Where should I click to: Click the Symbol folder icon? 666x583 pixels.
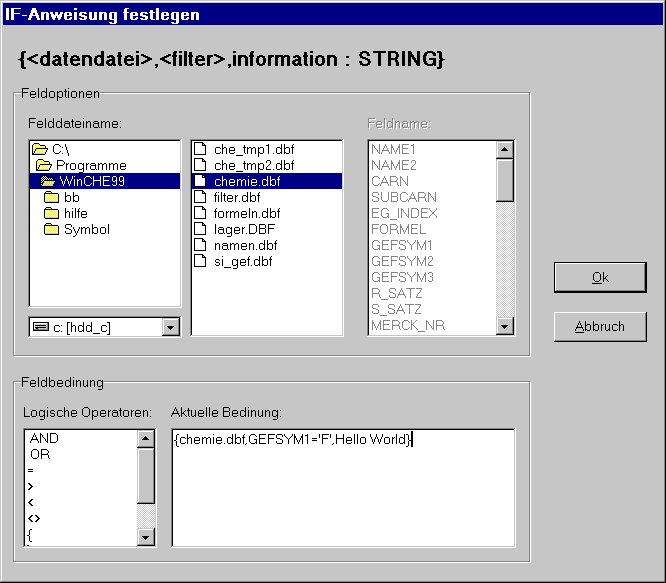coord(52,229)
